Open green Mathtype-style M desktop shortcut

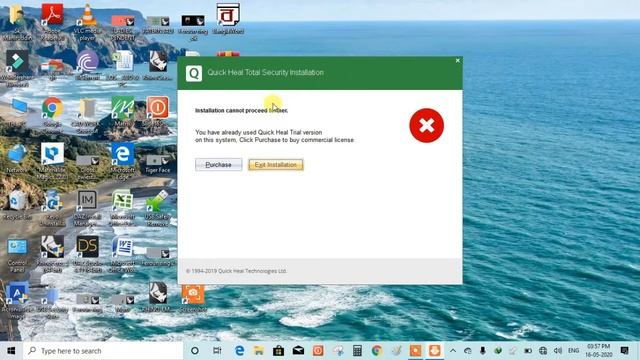click(x=122, y=111)
